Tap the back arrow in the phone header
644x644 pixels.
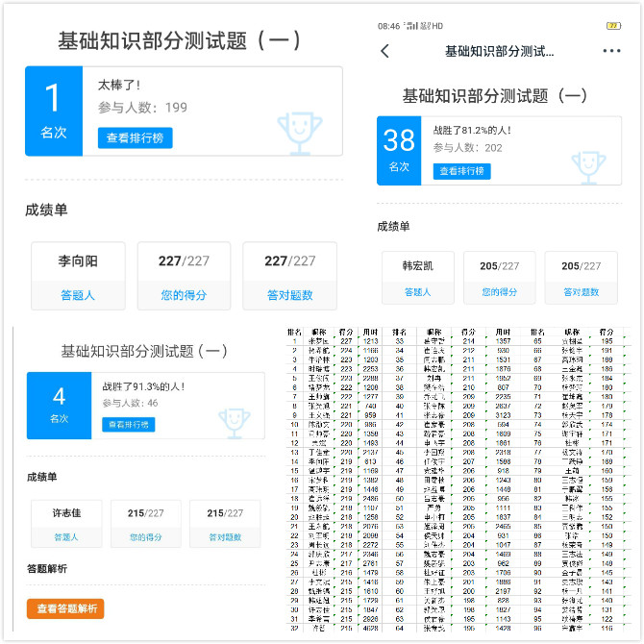coord(385,51)
